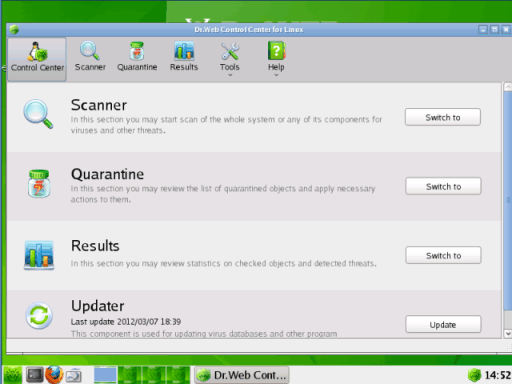Click Switch to button for Results
Image resolution: width=512 pixels, height=384 pixels.
[x=443, y=255]
